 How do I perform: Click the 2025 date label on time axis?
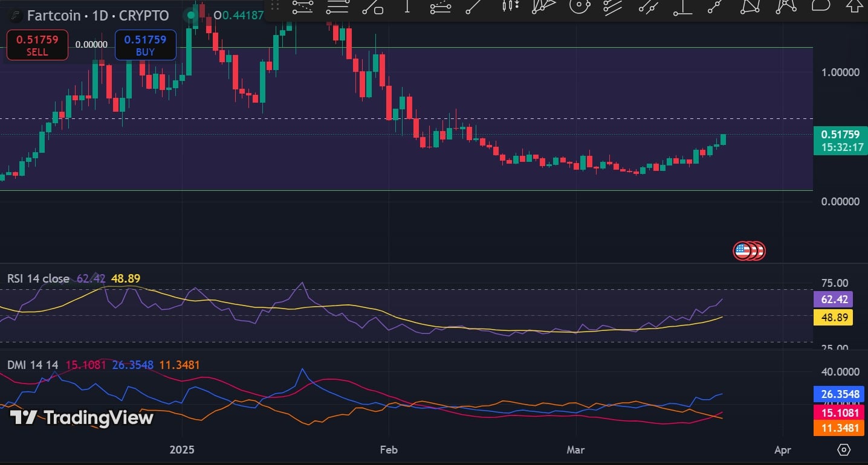point(182,450)
